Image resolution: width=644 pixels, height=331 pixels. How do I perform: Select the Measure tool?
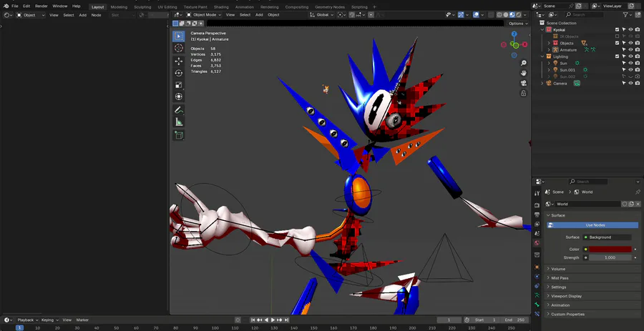click(179, 122)
